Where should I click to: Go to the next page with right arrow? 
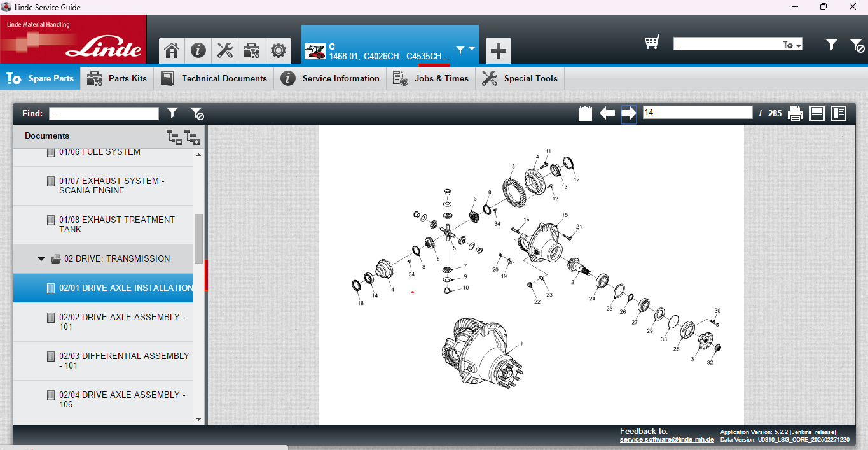click(x=629, y=113)
